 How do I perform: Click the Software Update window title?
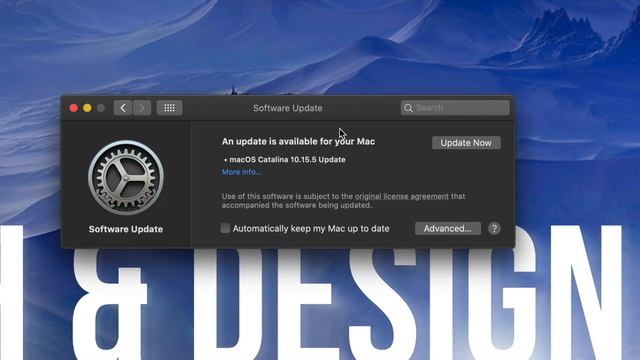[x=288, y=108]
